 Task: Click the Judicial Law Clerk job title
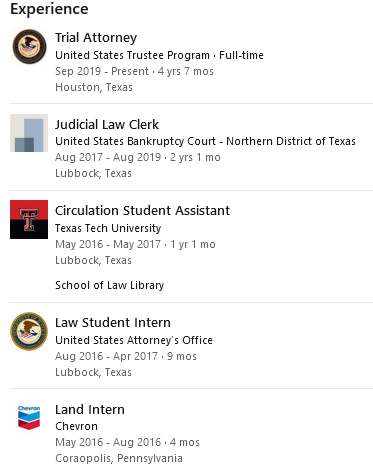[107, 124]
